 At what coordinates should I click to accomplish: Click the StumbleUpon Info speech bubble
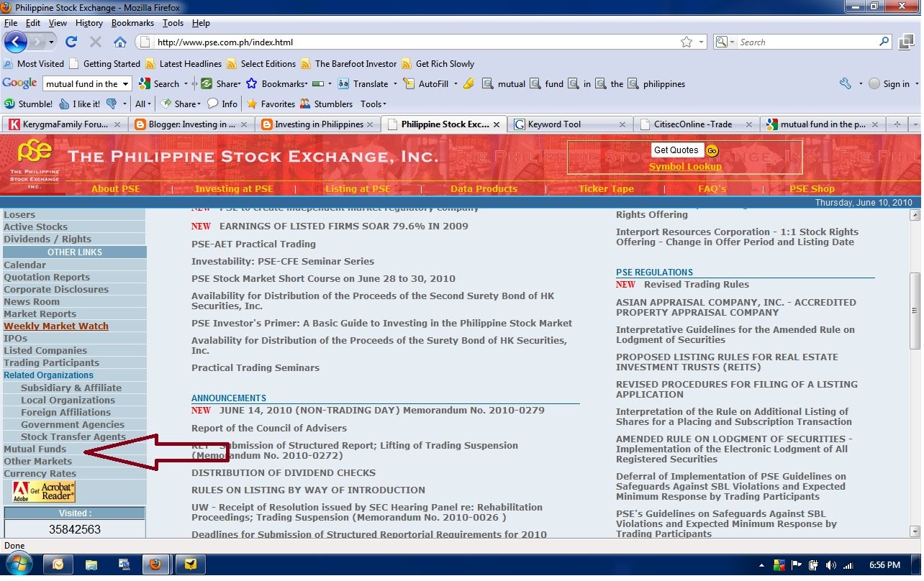point(213,104)
